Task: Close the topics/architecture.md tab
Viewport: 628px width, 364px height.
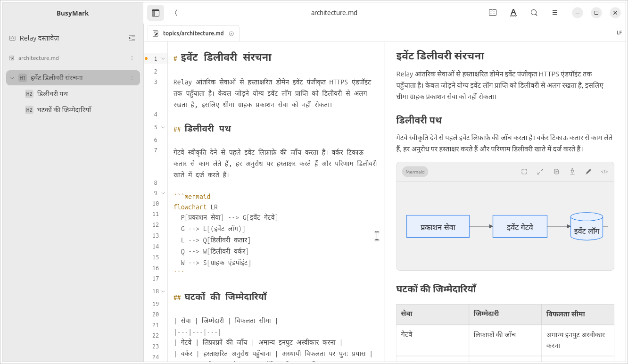Action: click(x=231, y=33)
